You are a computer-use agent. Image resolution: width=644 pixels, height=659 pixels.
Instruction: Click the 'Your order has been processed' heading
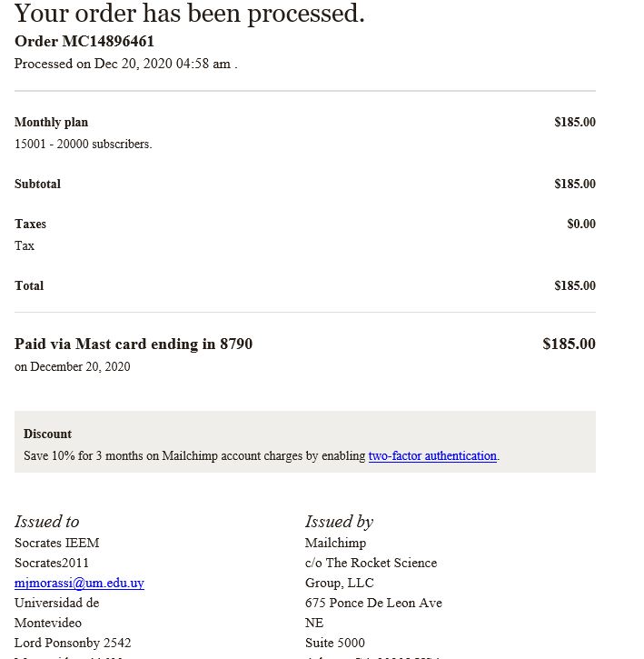[x=190, y=14]
